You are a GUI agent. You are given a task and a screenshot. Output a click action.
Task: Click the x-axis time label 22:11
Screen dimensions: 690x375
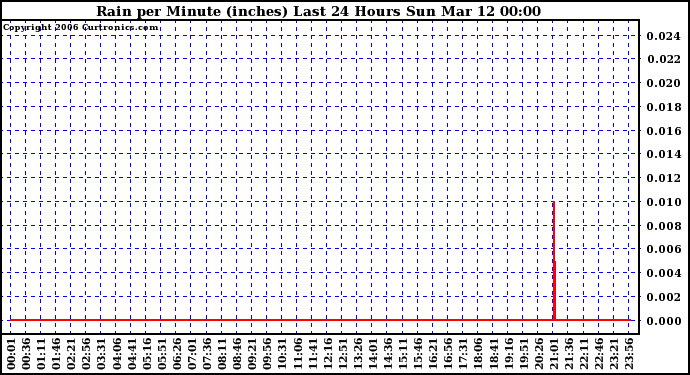pyautogui.click(x=584, y=354)
